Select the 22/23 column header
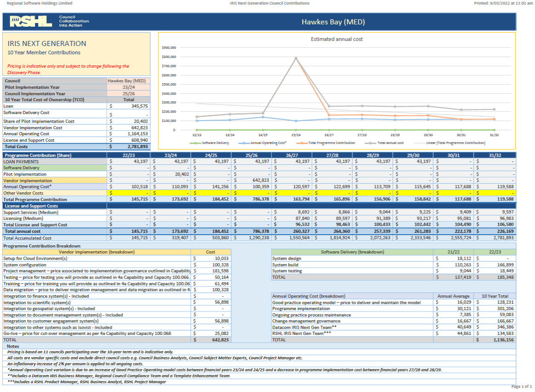This screenshot has height=392, width=535. (129, 155)
